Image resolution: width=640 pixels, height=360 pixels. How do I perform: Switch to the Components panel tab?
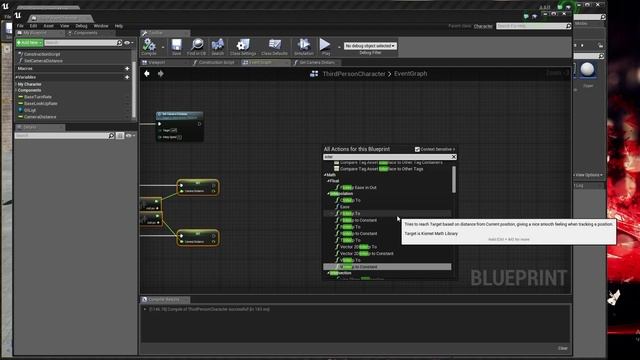(85, 33)
